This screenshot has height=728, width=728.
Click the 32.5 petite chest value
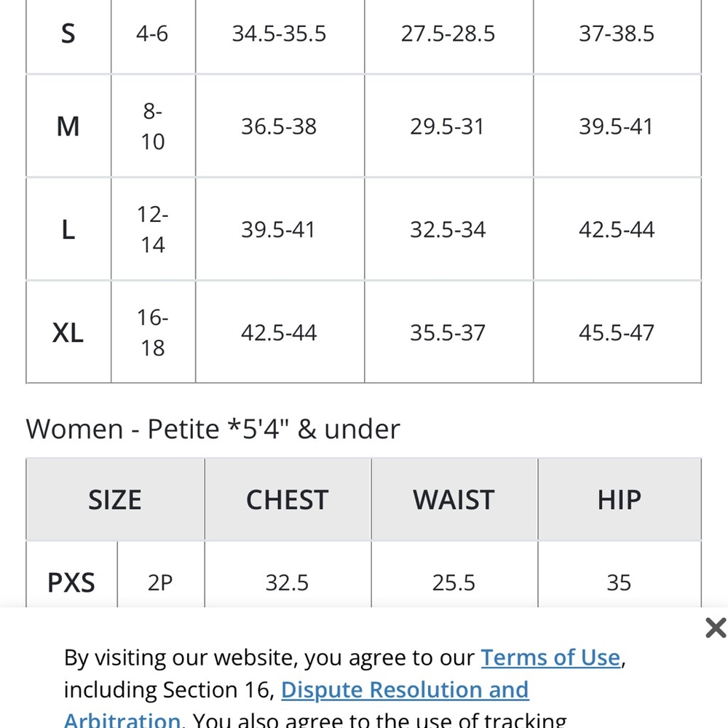click(x=288, y=582)
